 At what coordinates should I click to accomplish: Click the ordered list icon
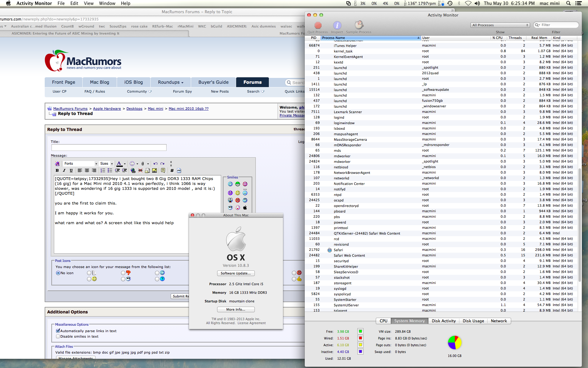[x=103, y=171]
